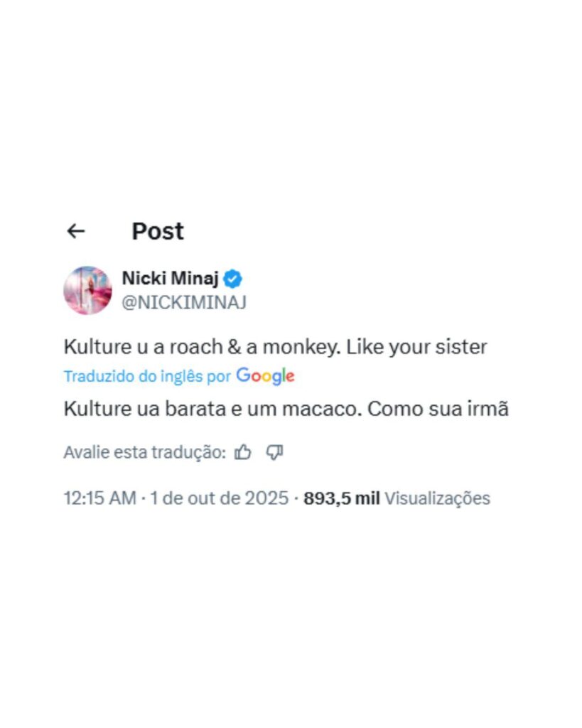The width and height of the screenshot is (582, 728).
Task: Click the back arrow beside Post
Action: 75,231
